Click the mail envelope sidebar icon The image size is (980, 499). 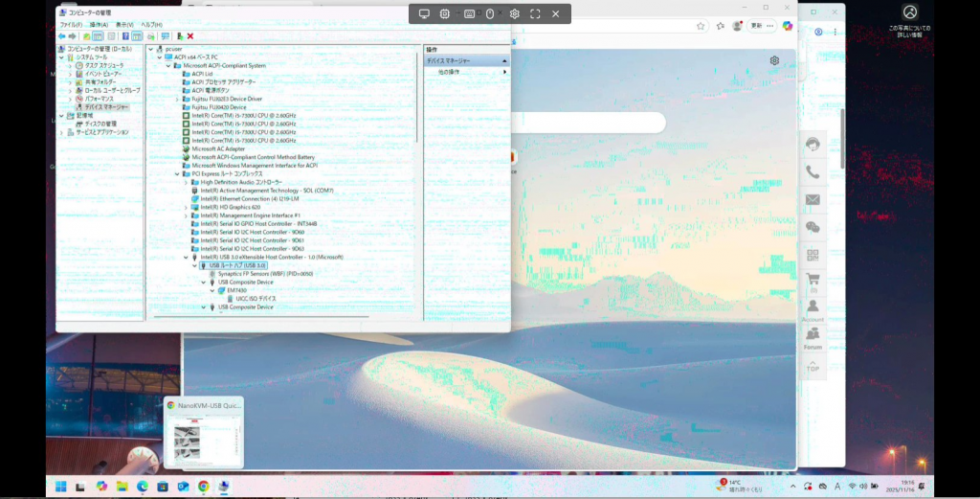click(x=813, y=200)
